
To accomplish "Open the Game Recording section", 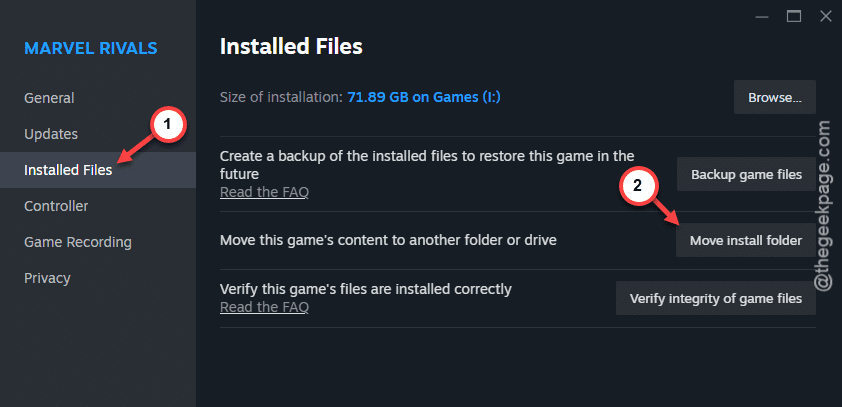I will (78, 242).
